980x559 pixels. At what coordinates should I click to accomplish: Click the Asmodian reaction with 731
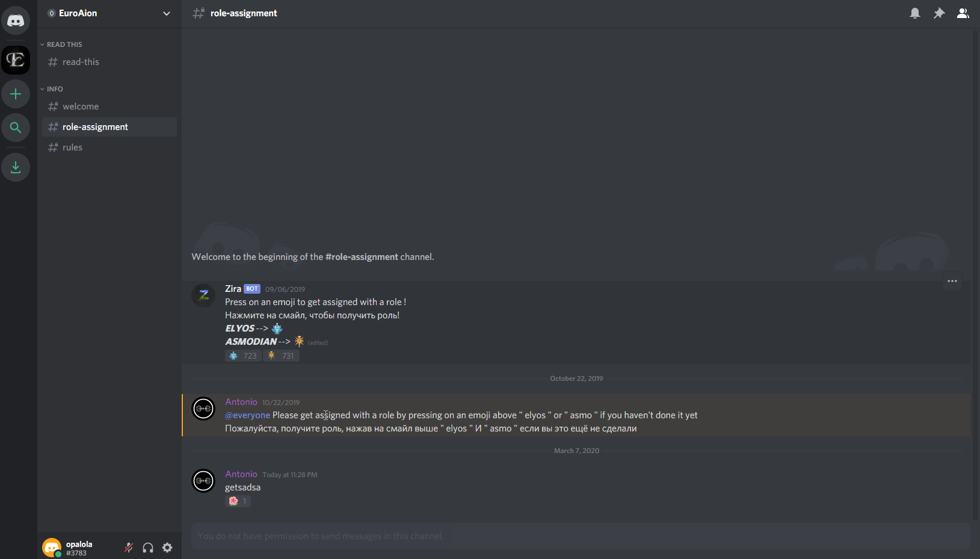(x=281, y=356)
